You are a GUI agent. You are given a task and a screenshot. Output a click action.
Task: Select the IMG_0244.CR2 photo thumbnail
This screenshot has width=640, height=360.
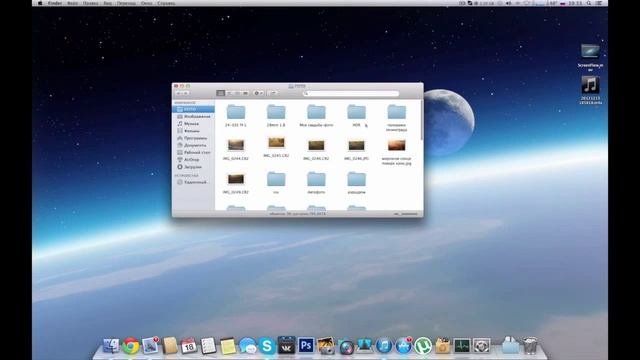(x=236, y=145)
